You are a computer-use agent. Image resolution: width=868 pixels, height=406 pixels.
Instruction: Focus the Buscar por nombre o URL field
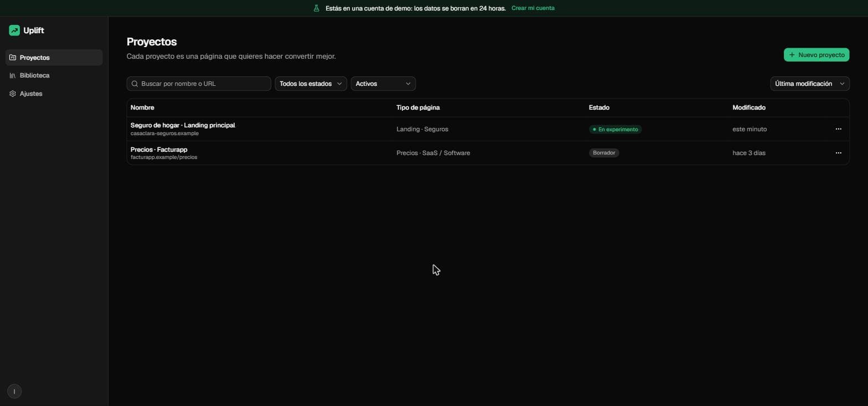199,84
